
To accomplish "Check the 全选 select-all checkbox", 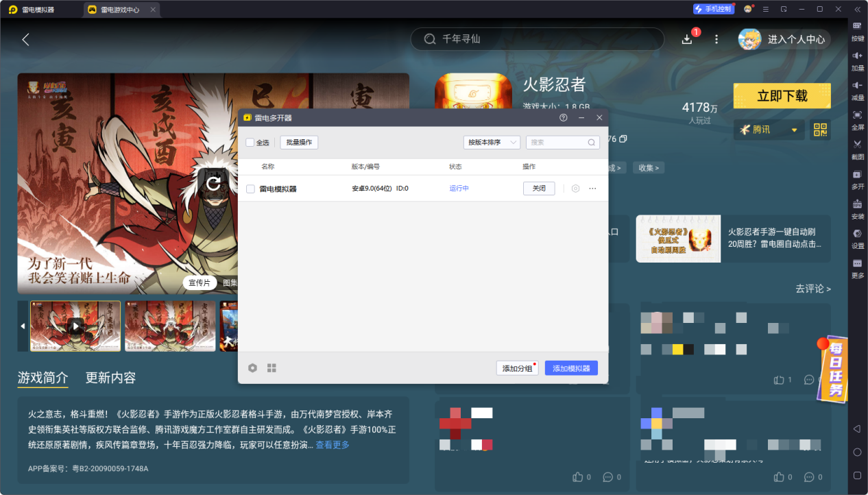I will click(x=250, y=143).
